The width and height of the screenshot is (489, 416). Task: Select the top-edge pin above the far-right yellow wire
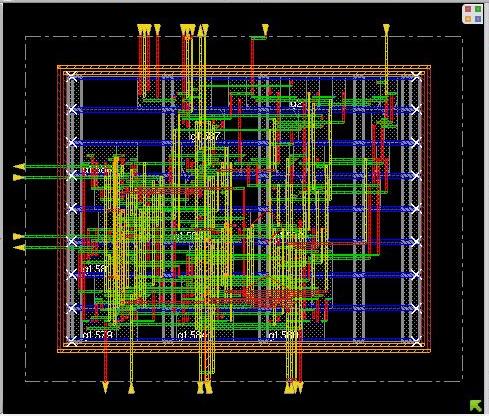pos(386,29)
